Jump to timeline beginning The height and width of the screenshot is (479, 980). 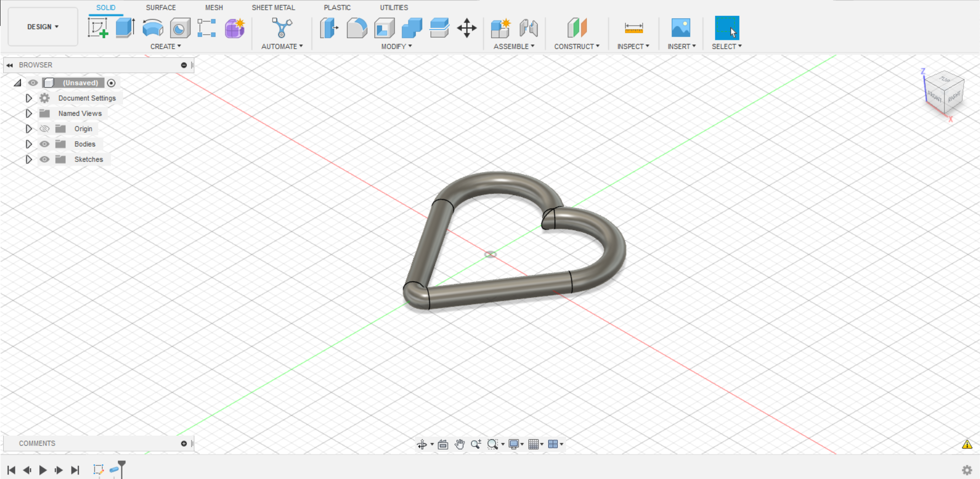[11, 470]
